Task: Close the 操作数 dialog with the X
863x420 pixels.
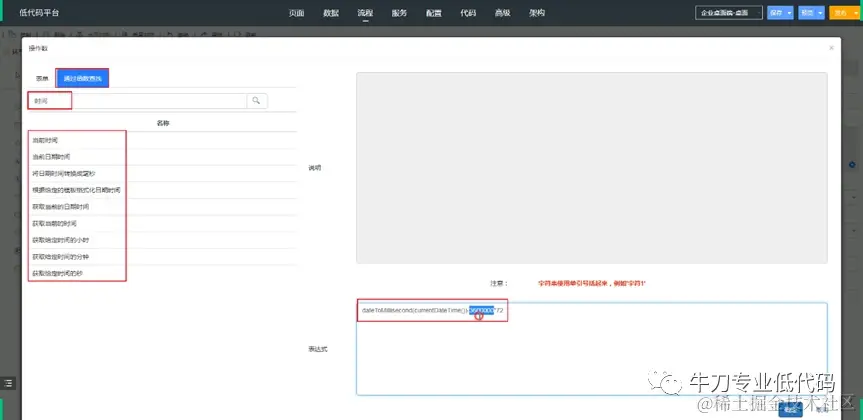Action: tap(831, 48)
